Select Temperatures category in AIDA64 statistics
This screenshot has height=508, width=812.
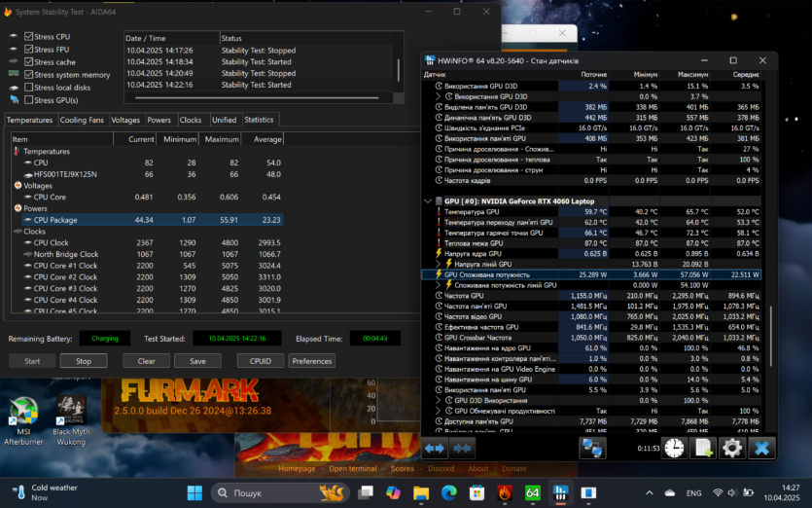tap(46, 152)
